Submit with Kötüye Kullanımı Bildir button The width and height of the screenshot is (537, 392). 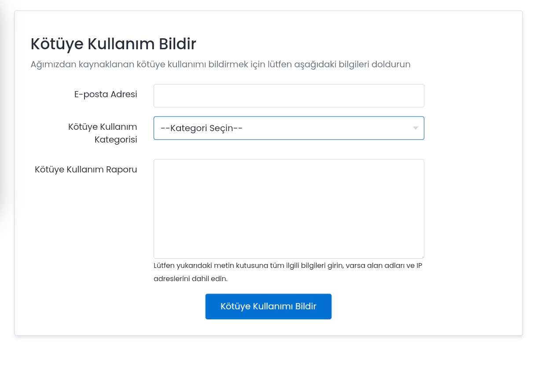268,307
